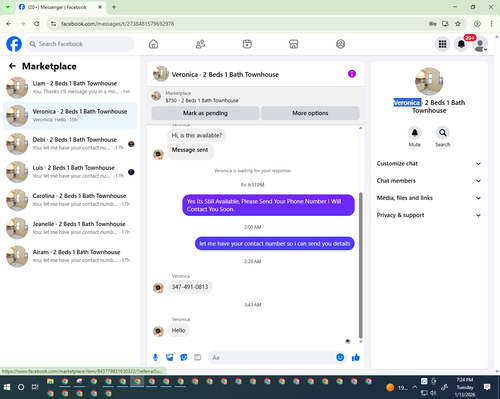Viewport: 500px width, 399px height.
Task: Open Luis's 2 Beds 1 Bath conversation
Action: coord(70,172)
